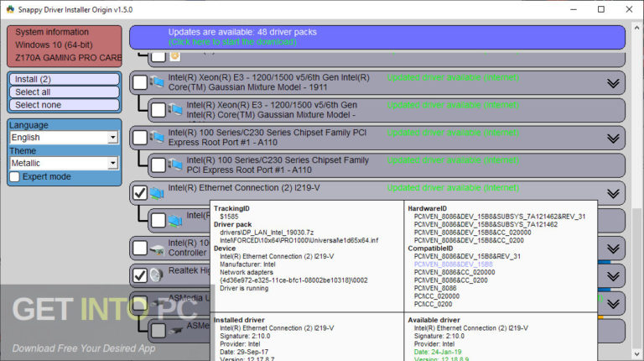
Task: Expand the Intel Ethernet Connection I219-V entry
Action: click(612, 193)
